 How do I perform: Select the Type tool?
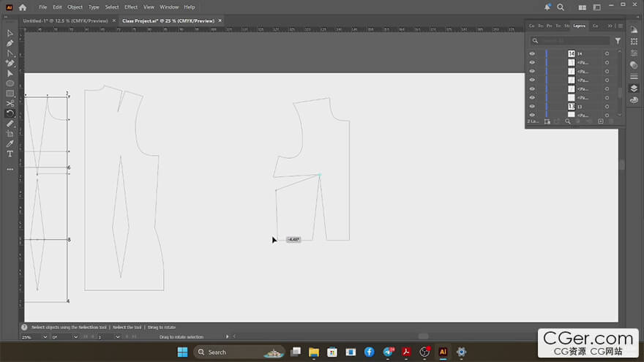[10, 154]
